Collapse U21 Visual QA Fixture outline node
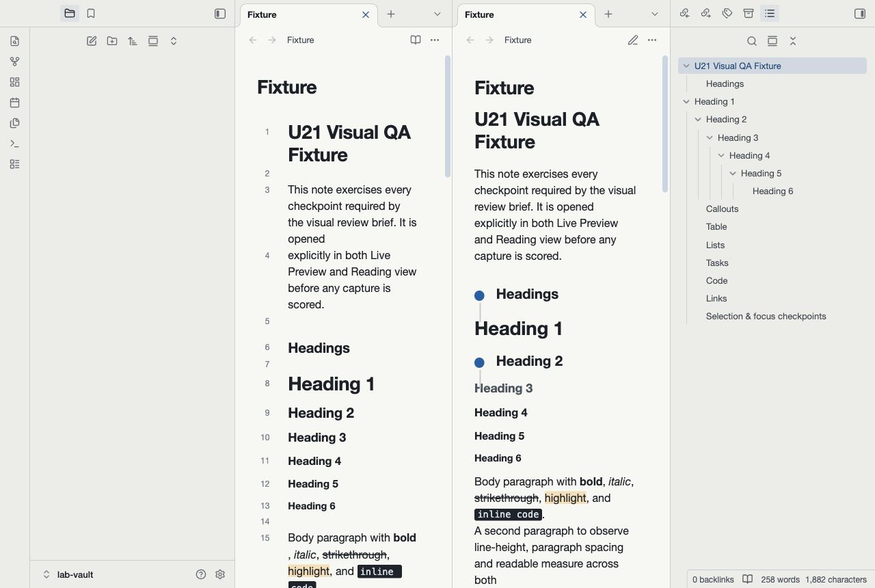This screenshot has width=875, height=588. coord(686,66)
